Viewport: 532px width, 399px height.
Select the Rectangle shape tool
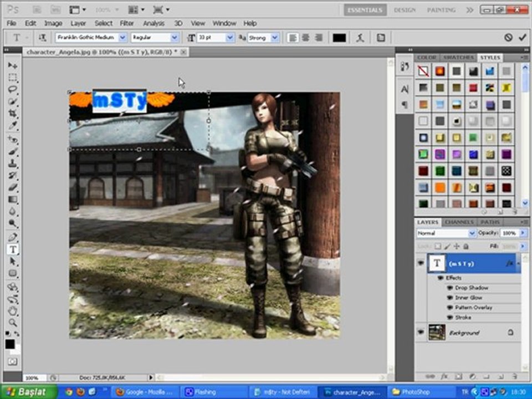[x=13, y=273]
